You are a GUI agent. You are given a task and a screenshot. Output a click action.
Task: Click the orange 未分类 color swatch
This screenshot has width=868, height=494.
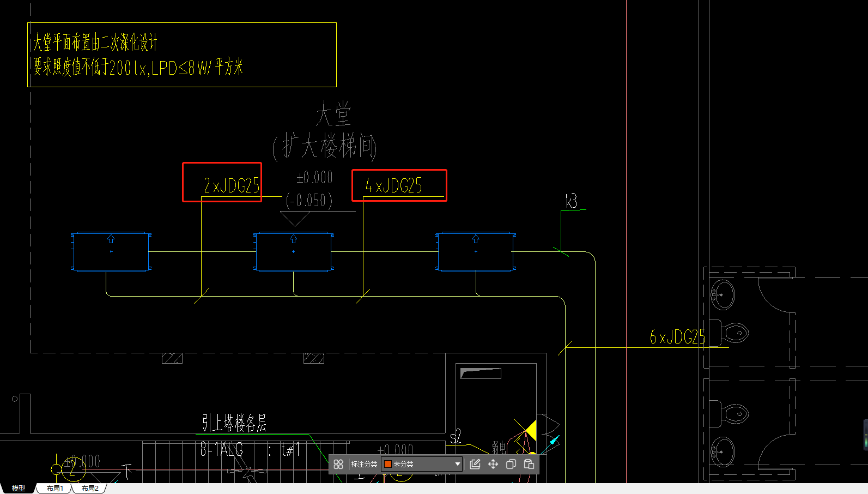point(388,464)
